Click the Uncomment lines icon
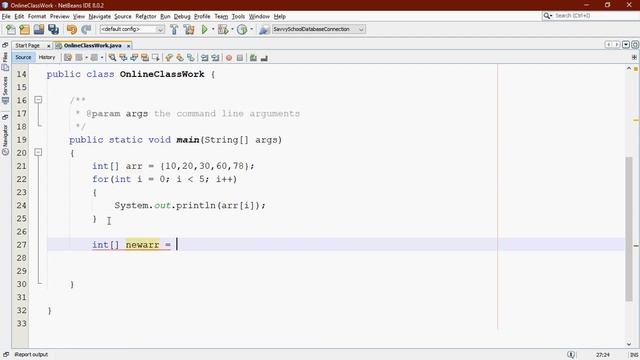The image size is (640, 360). click(264, 58)
